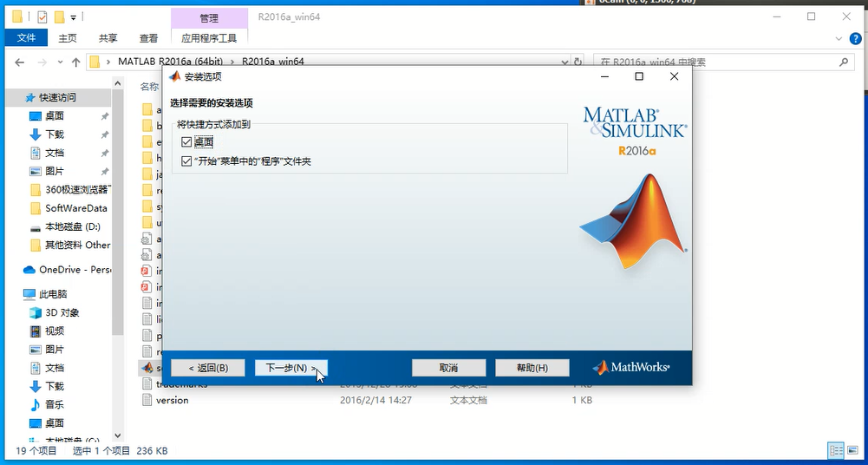
Task: Open pinned 文档 folder in Quick Access
Action: pos(55,153)
